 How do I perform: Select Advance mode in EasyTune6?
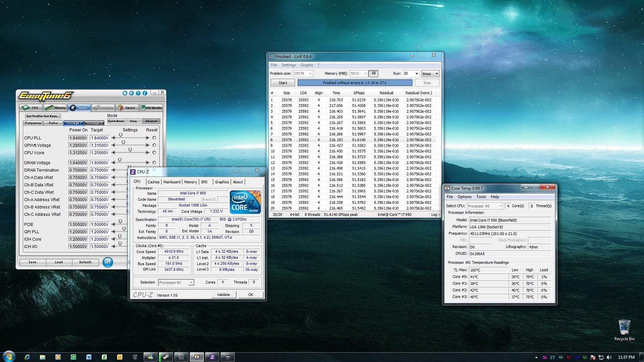[x=151, y=121]
